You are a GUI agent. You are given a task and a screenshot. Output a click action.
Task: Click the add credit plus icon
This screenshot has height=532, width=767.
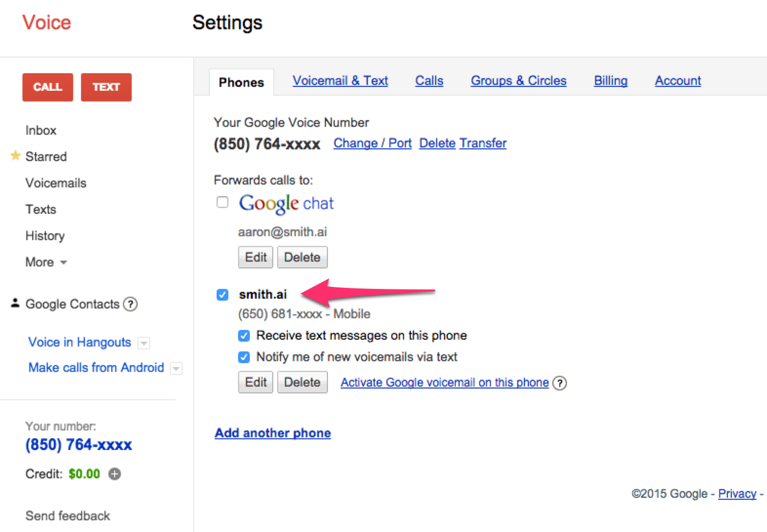(115, 474)
